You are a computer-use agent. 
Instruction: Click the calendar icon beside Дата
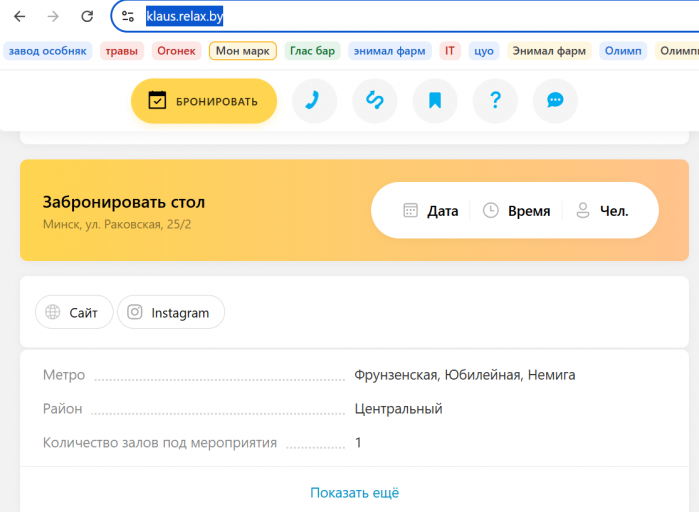pyautogui.click(x=411, y=210)
